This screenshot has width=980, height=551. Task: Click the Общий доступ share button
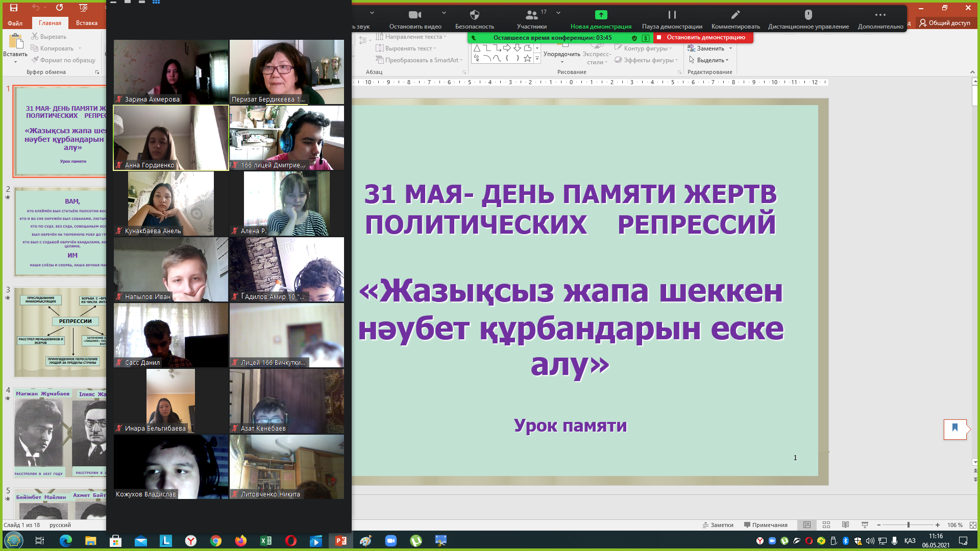(x=945, y=23)
